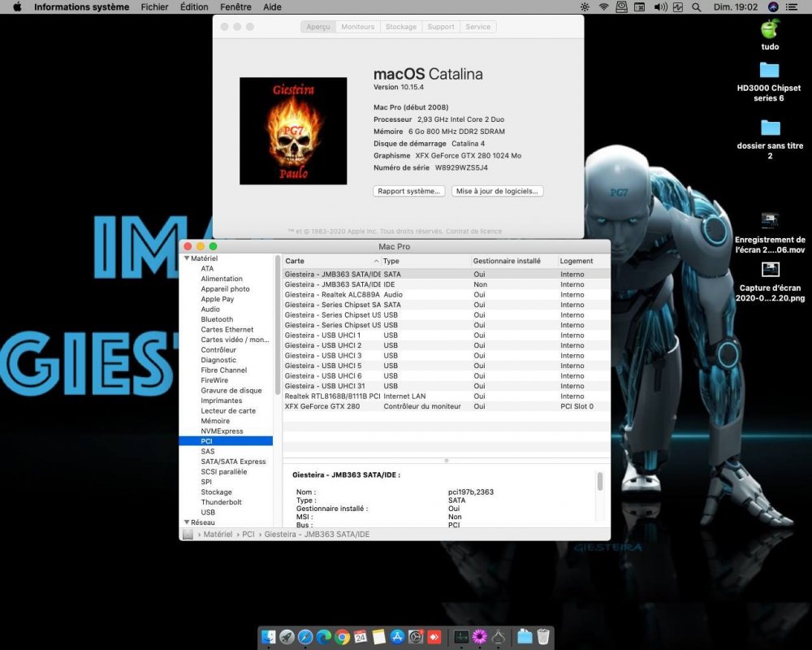Open the Aide menu
This screenshot has height=650, width=812.
[x=272, y=6]
